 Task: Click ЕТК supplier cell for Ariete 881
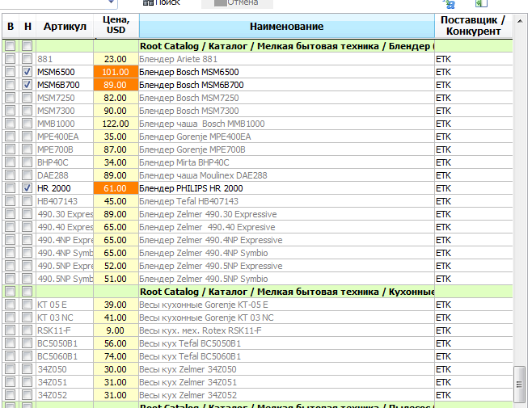pyautogui.click(x=473, y=59)
